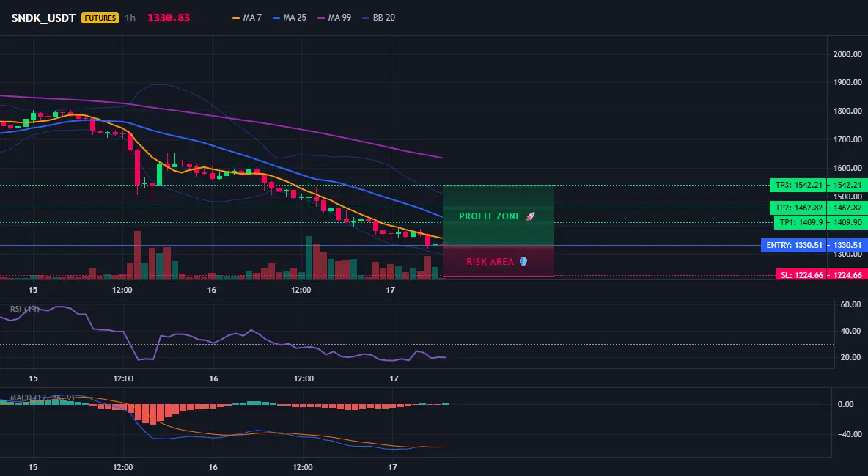868x476 pixels.
Task: Click date 16 on RSI time axis
Action: 213,378
